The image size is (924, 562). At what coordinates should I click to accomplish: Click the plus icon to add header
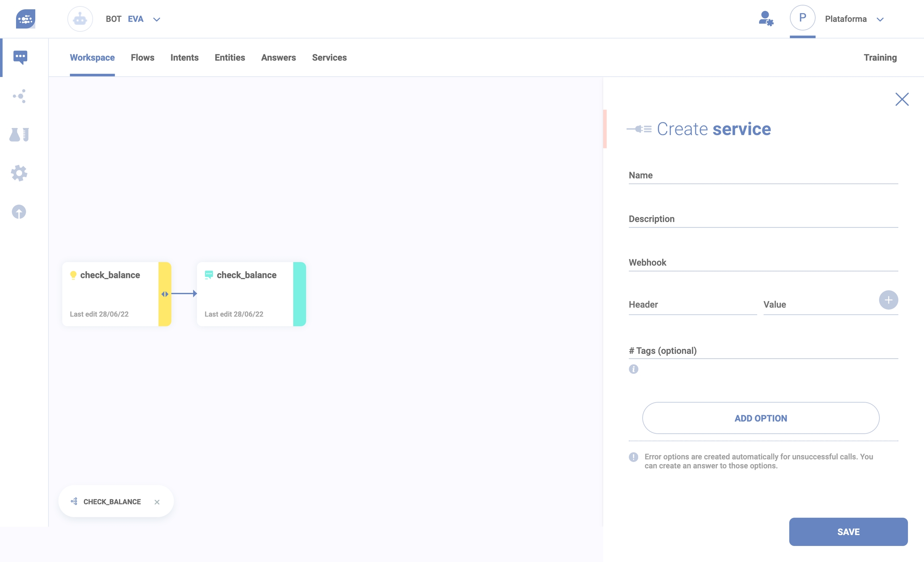click(888, 300)
